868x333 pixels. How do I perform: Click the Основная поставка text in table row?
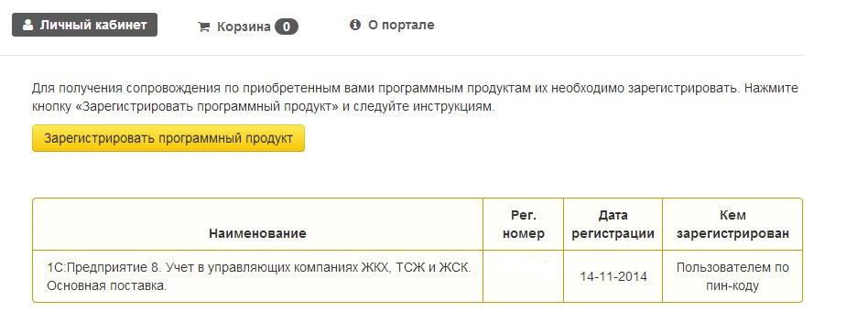[107, 286]
